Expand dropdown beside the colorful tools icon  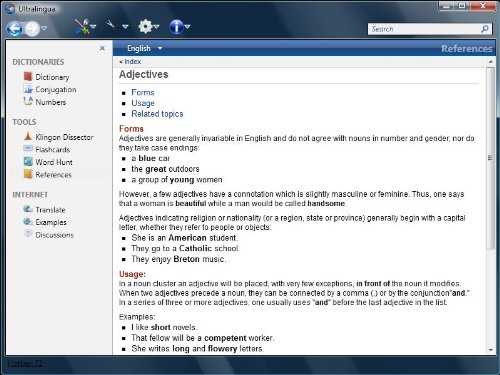tap(93, 26)
